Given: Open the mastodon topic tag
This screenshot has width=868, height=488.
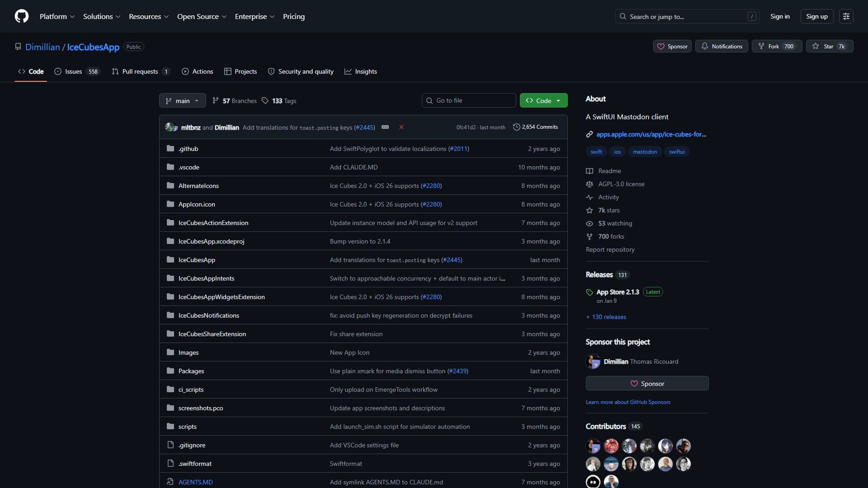Looking at the screenshot, I should pyautogui.click(x=645, y=152).
